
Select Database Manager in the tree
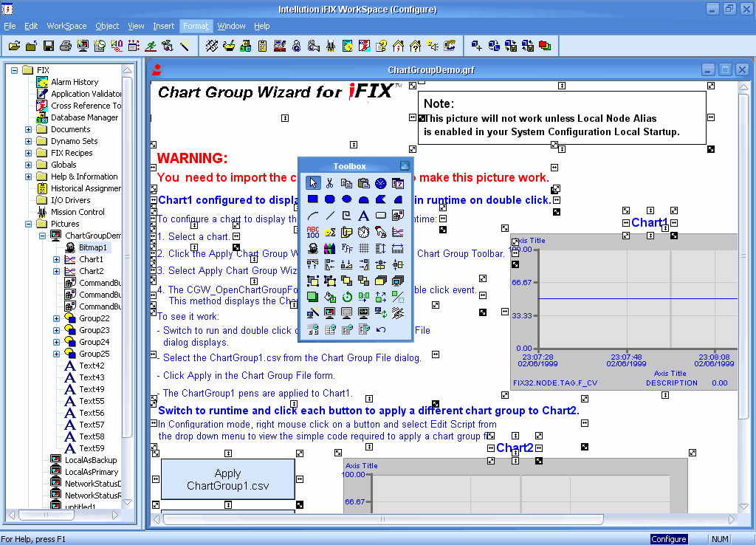pyautogui.click(x=85, y=117)
